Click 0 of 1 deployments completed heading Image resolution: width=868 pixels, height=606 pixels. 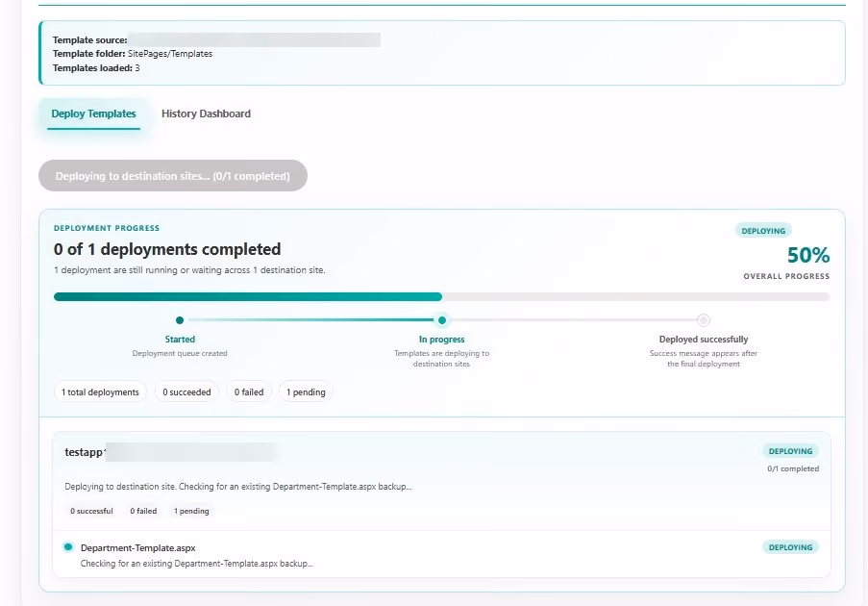tap(167, 249)
